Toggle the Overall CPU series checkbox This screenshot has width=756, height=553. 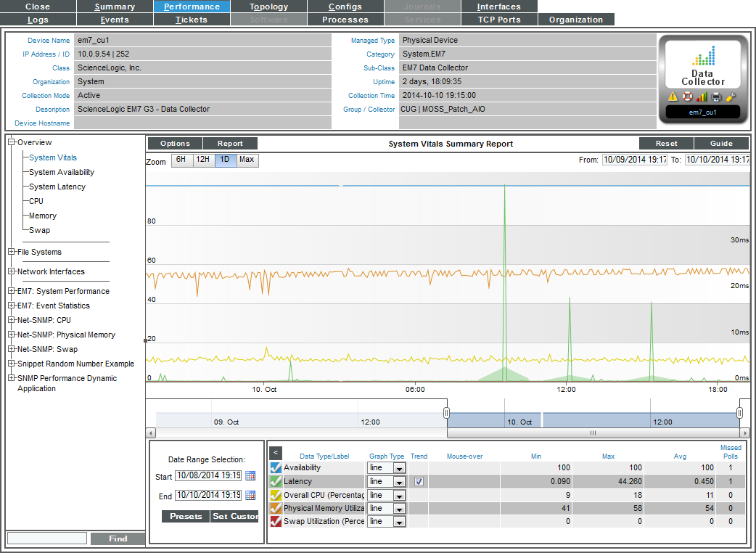[276, 495]
